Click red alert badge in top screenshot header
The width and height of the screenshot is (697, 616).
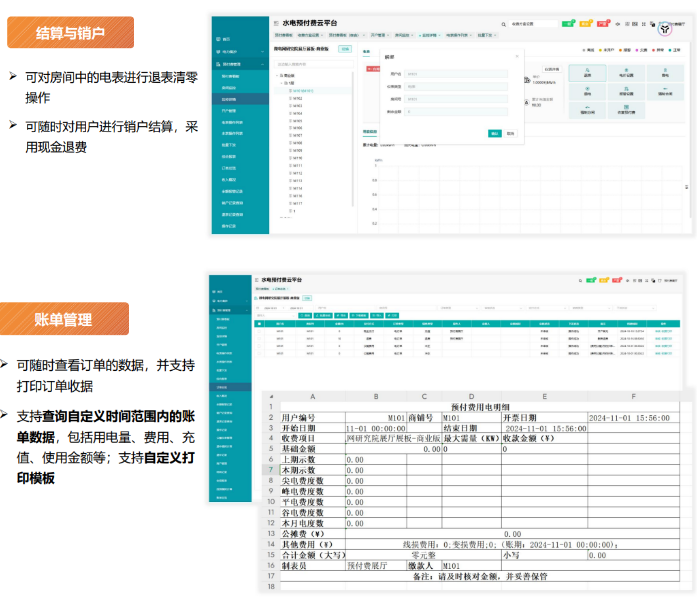coord(603,24)
